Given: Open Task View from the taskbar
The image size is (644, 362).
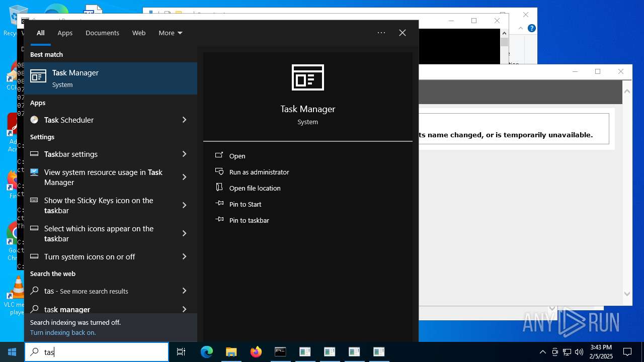Looking at the screenshot, I should click(x=181, y=352).
